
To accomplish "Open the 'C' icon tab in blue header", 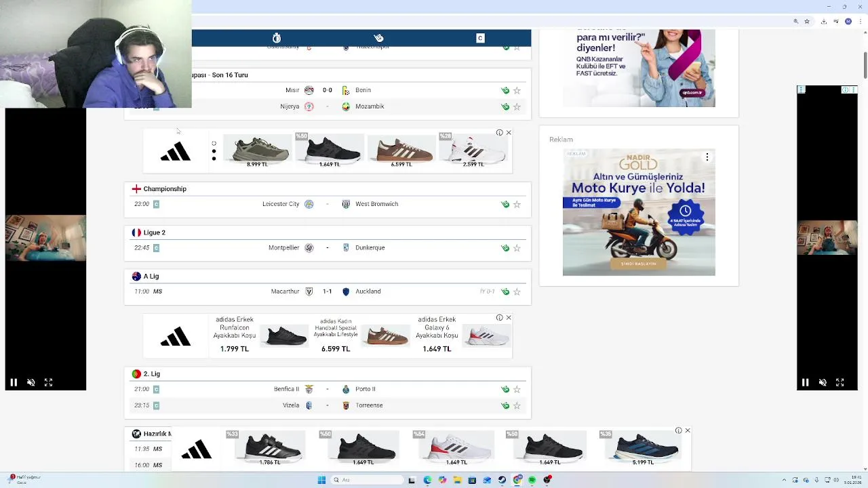I will (x=480, y=38).
